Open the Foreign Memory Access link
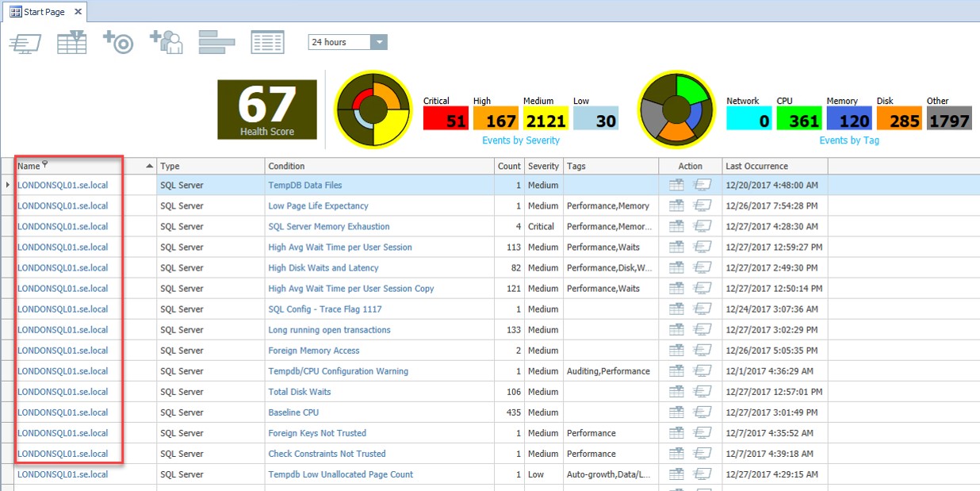Screen dimensions: 980x491 pyautogui.click(x=314, y=351)
